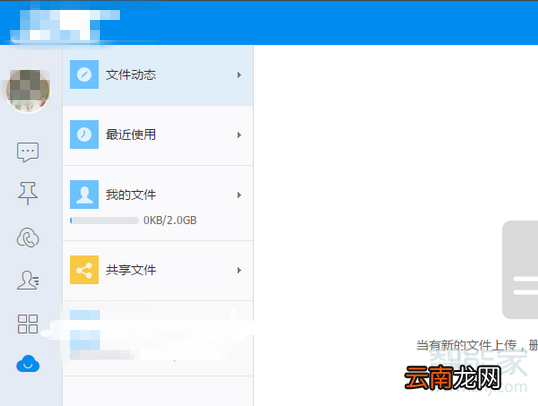This screenshot has width=538, height=406.
Task: Expand the arrow next to 共享文件
Action: tap(239, 270)
